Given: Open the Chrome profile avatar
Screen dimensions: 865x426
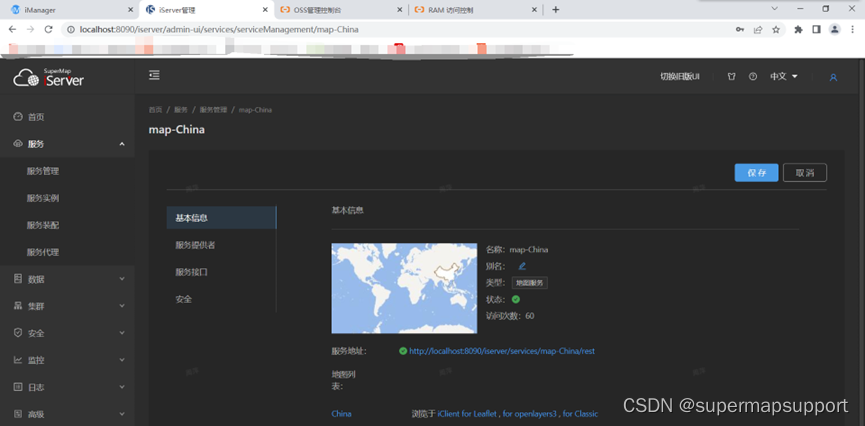Looking at the screenshot, I should click(835, 29).
